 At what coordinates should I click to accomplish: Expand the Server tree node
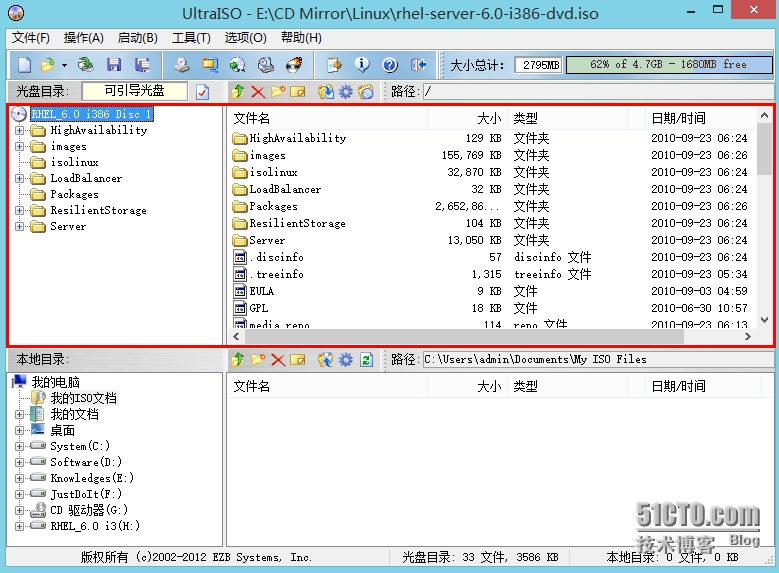pos(19,227)
